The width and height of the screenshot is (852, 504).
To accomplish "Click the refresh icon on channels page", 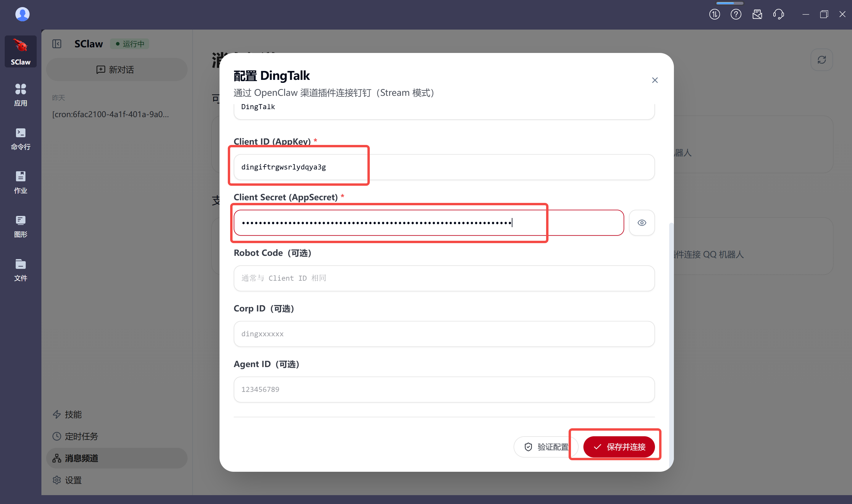I will click(x=822, y=60).
